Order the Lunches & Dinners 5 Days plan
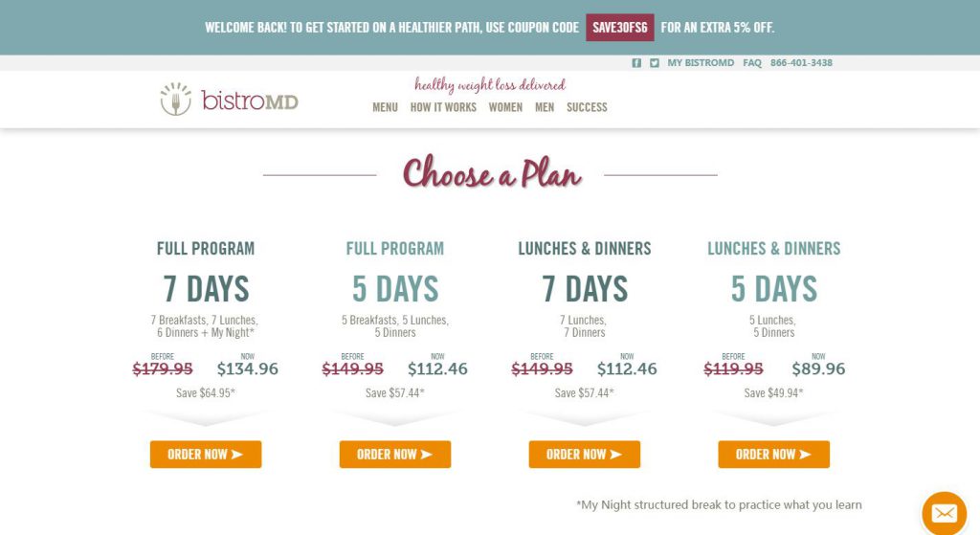This screenshot has height=535, width=980. pyautogui.click(x=773, y=455)
